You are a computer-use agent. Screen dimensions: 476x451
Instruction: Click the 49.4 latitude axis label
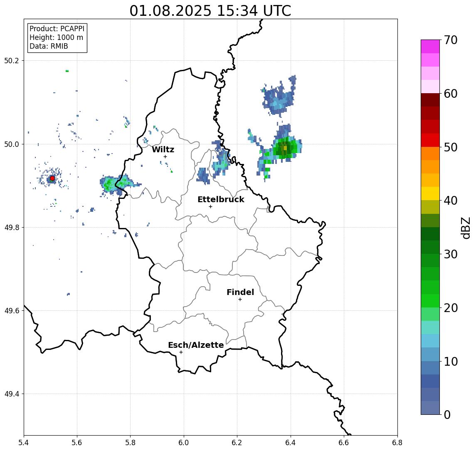pyautogui.click(x=12, y=394)
